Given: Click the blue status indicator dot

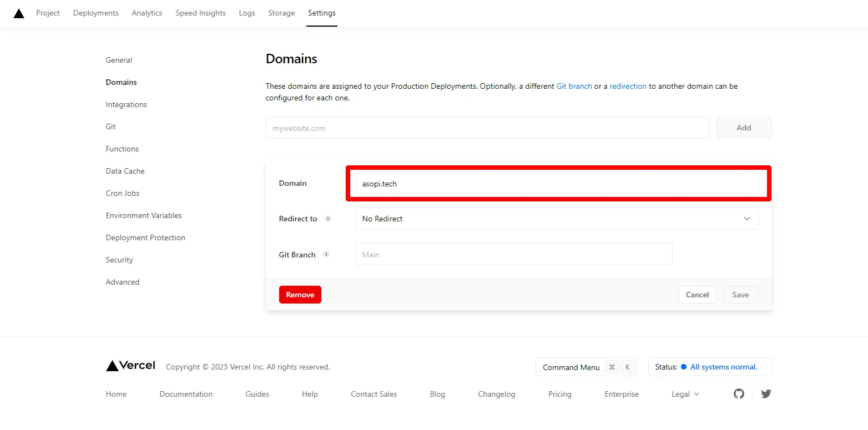Looking at the screenshot, I should [x=684, y=367].
